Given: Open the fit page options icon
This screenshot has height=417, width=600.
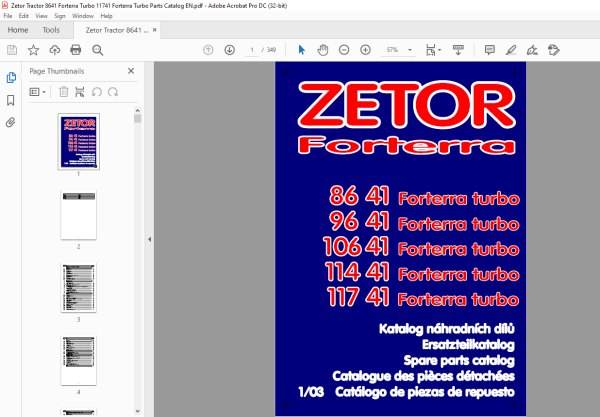Looking at the screenshot, I should click(433, 50).
